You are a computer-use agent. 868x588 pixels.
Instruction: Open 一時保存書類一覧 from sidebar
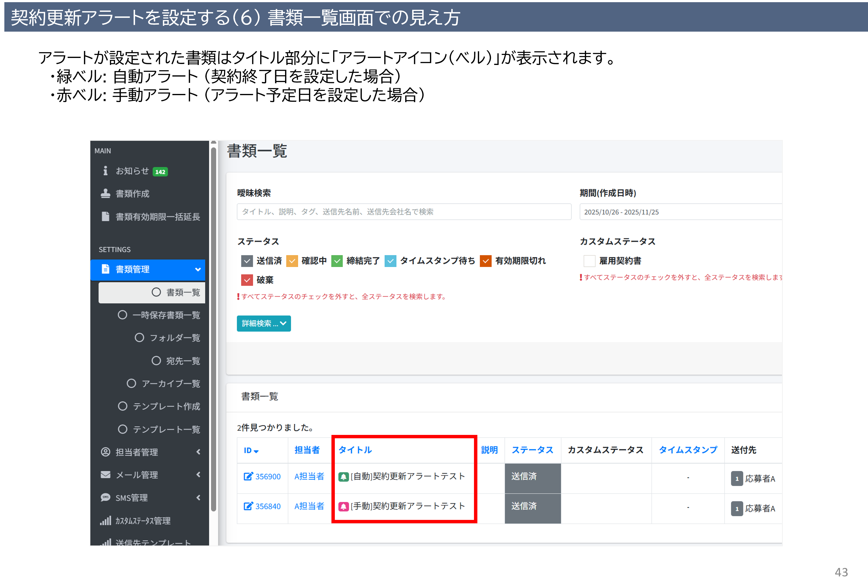click(166, 315)
